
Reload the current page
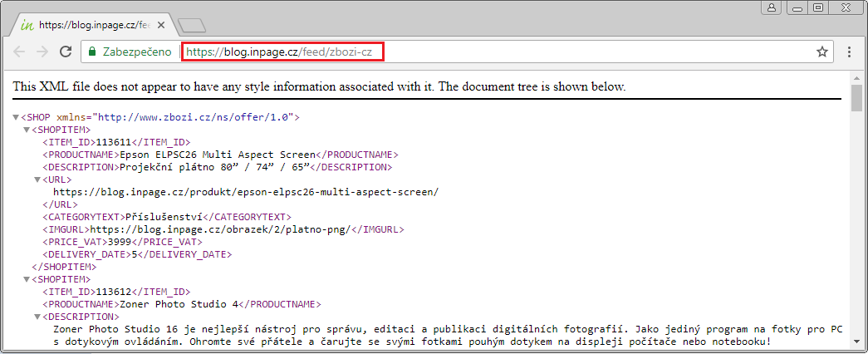66,52
